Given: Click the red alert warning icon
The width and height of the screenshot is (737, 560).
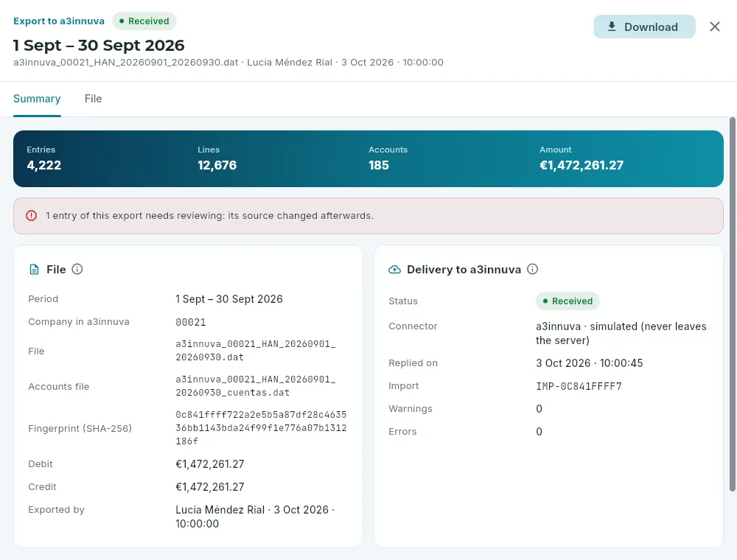Looking at the screenshot, I should tap(32, 216).
